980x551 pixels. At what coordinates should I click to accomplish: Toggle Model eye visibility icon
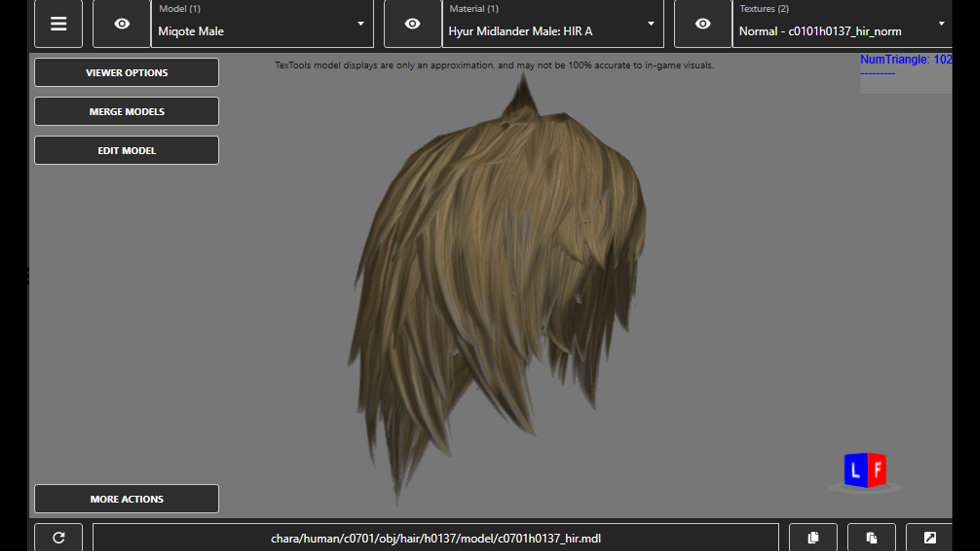point(121,23)
